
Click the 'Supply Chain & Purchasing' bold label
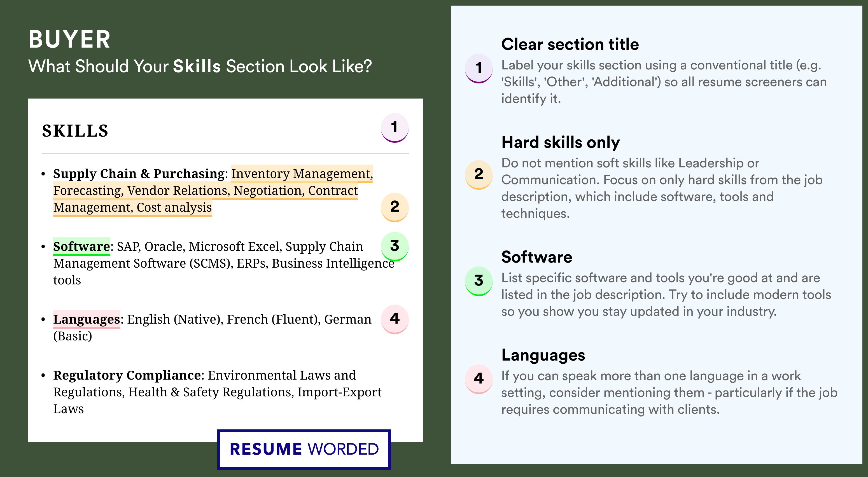(139, 174)
